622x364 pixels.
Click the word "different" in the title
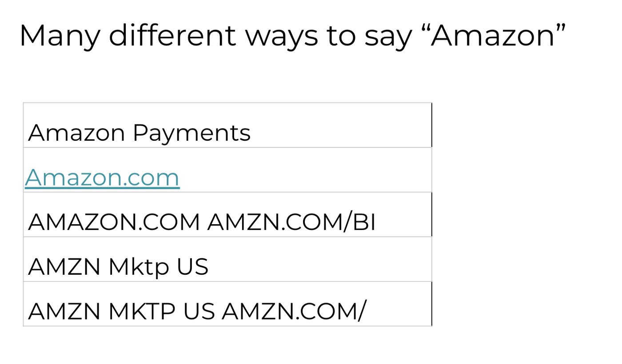point(172,35)
